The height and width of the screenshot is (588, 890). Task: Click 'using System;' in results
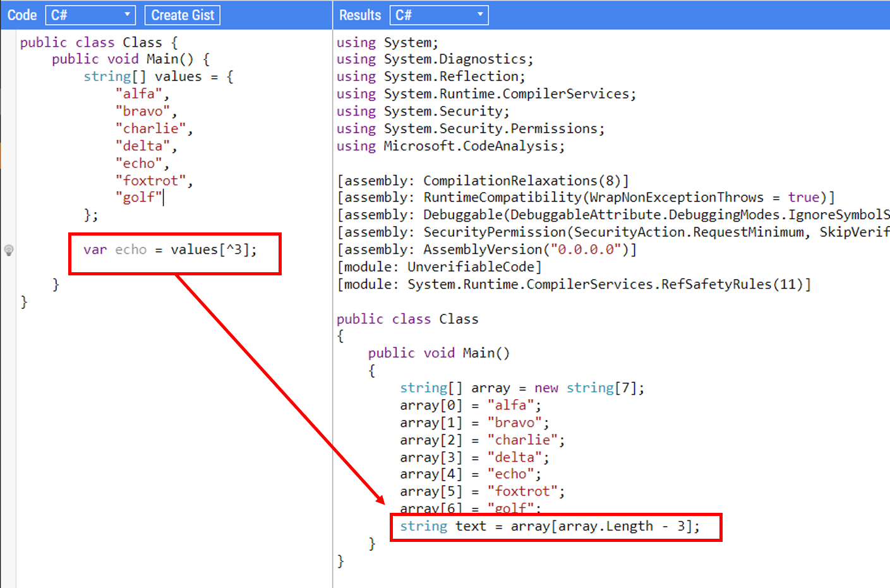[387, 42]
